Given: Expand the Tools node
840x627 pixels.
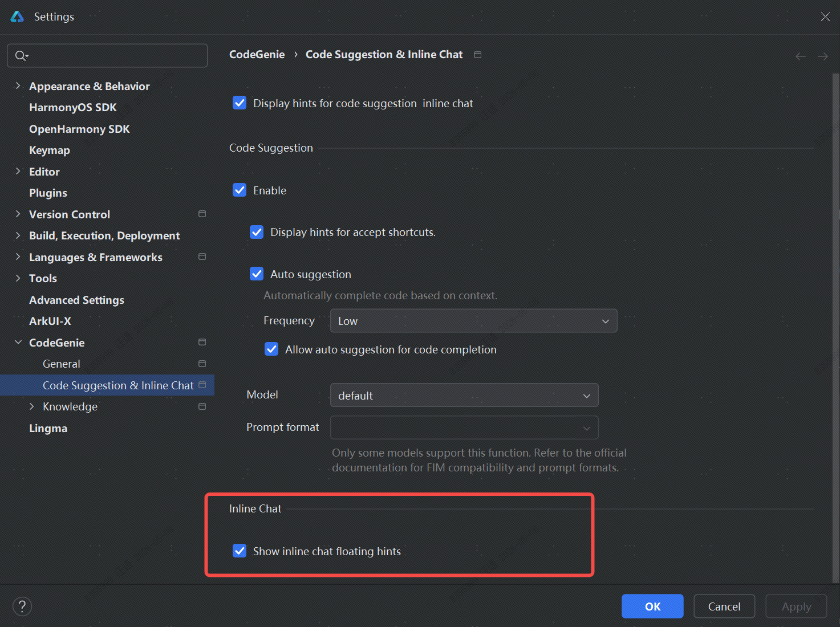Looking at the screenshot, I should pos(18,278).
